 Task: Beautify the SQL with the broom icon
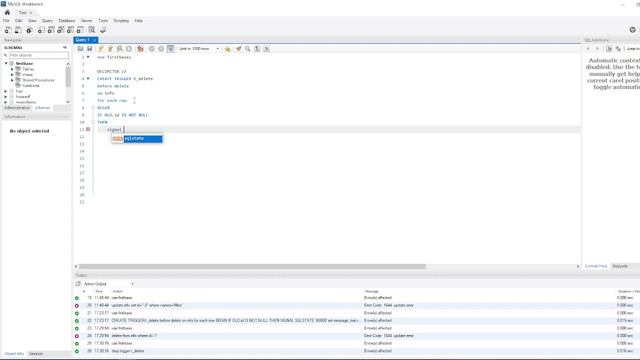(x=238, y=49)
